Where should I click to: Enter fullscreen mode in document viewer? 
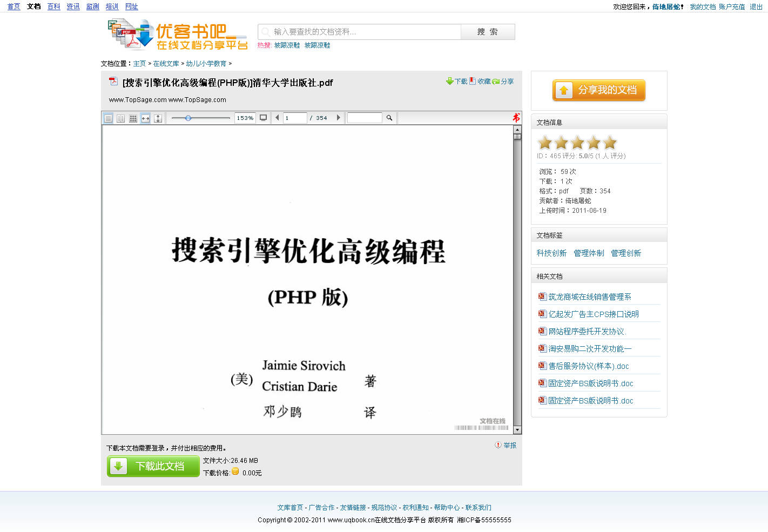pyautogui.click(x=264, y=118)
